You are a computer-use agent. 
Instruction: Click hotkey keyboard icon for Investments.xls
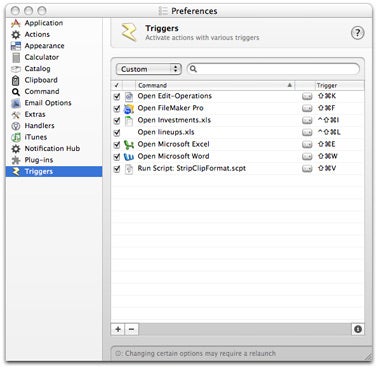point(307,120)
